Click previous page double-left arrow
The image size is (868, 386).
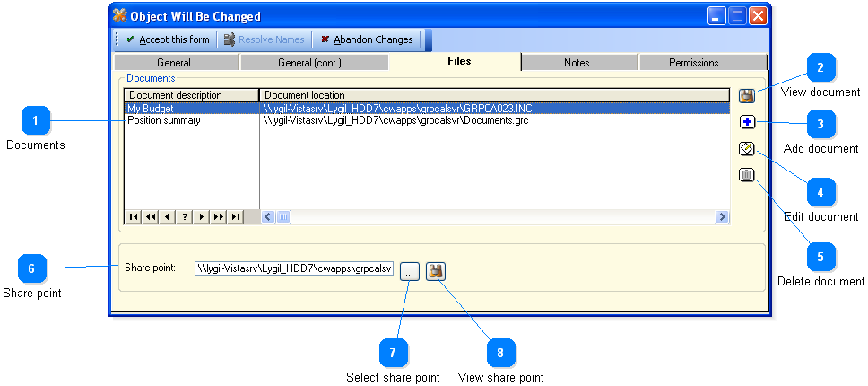pyautogui.click(x=150, y=216)
